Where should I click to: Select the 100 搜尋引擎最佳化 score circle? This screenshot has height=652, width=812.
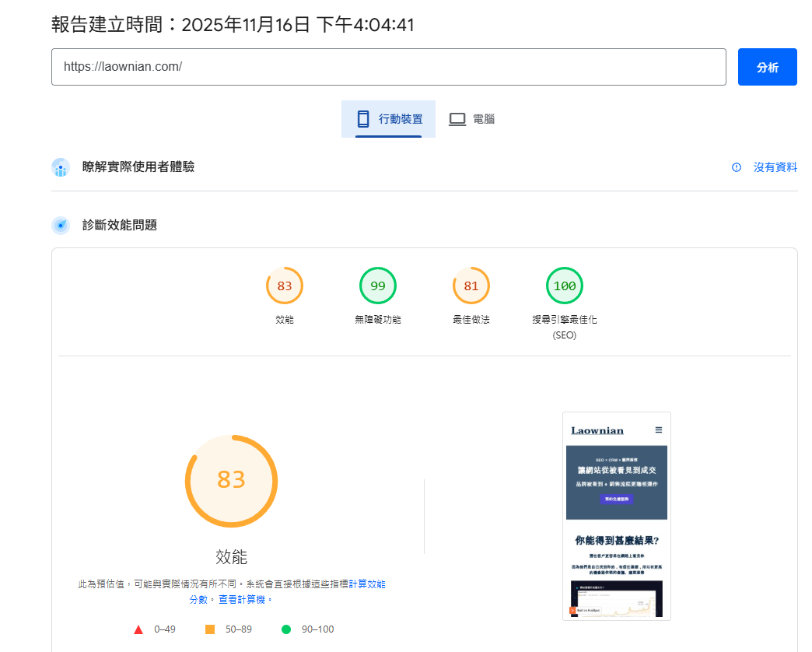pyautogui.click(x=564, y=286)
